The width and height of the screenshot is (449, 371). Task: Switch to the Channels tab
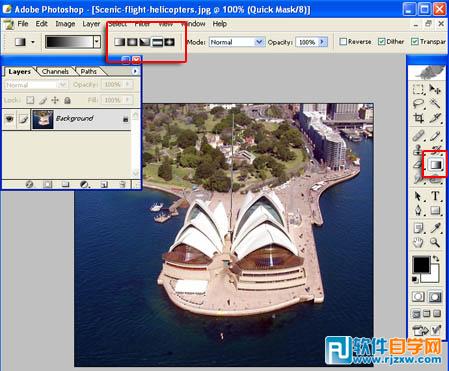pos(55,71)
